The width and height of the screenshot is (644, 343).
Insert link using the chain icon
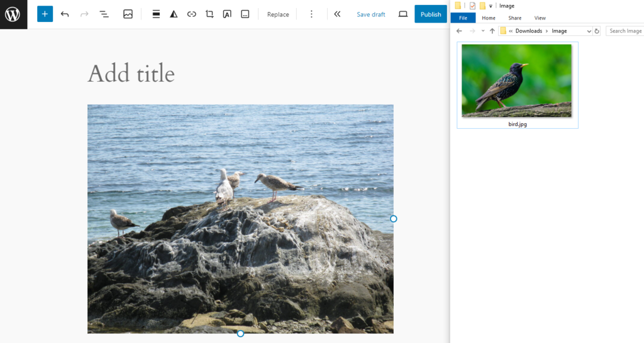tap(192, 14)
